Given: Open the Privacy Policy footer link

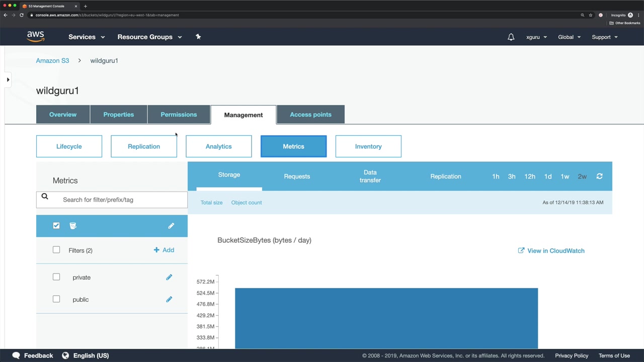Looking at the screenshot, I should click(x=572, y=355).
